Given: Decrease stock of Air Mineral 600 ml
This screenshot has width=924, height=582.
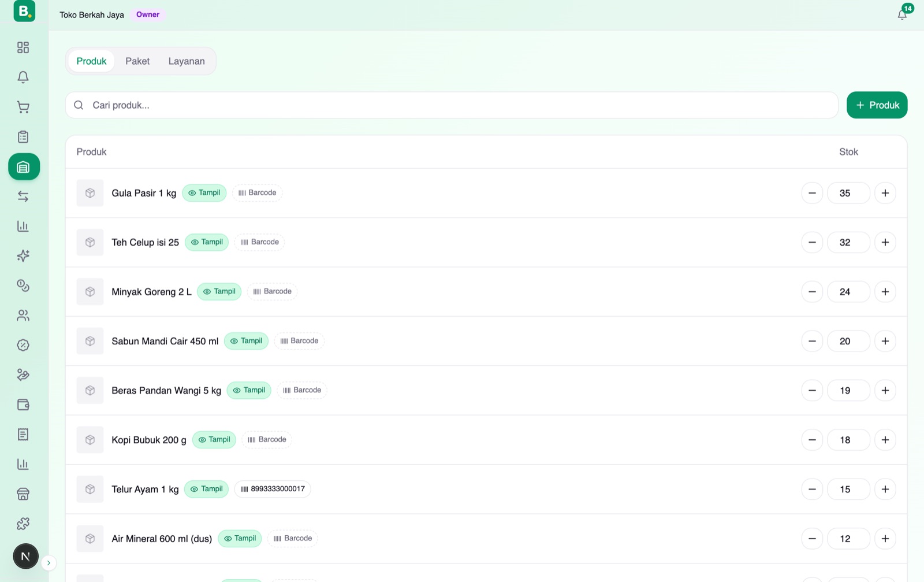Looking at the screenshot, I should pyautogui.click(x=812, y=539).
